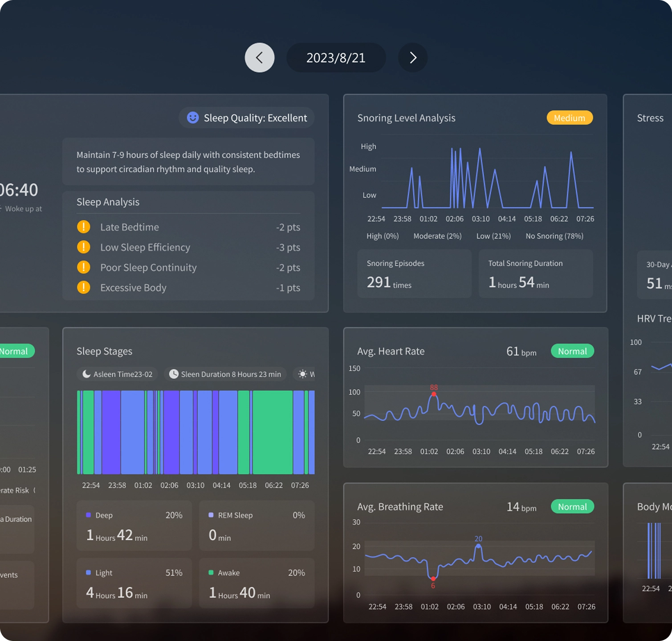Click the sun weather icon in Sleep Stages

[303, 374]
